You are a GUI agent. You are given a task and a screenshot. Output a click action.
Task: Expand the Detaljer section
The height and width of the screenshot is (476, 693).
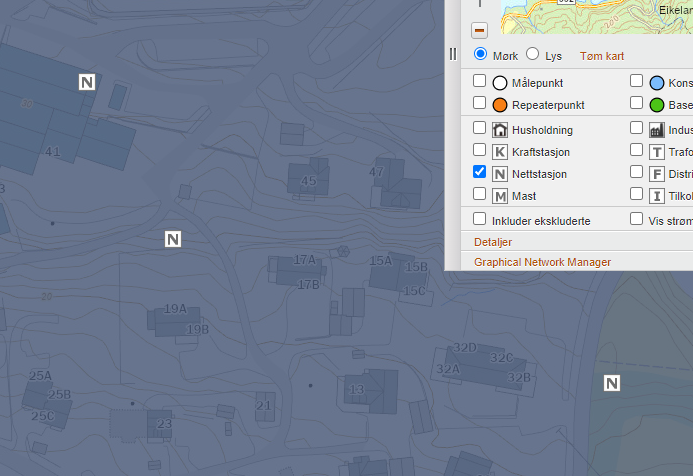[x=493, y=242]
